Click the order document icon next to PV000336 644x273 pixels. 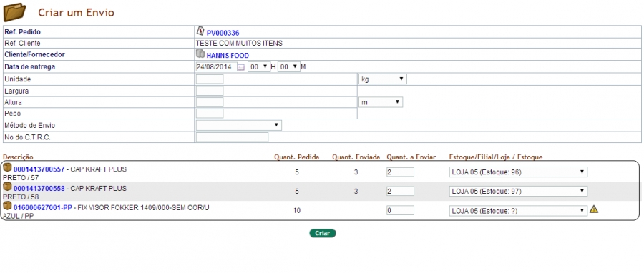tap(200, 31)
